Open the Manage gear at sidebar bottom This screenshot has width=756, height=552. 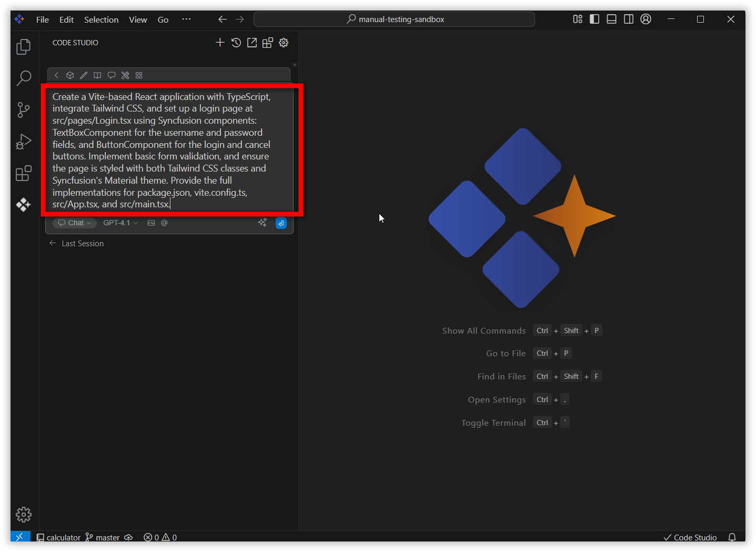point(24,514)
